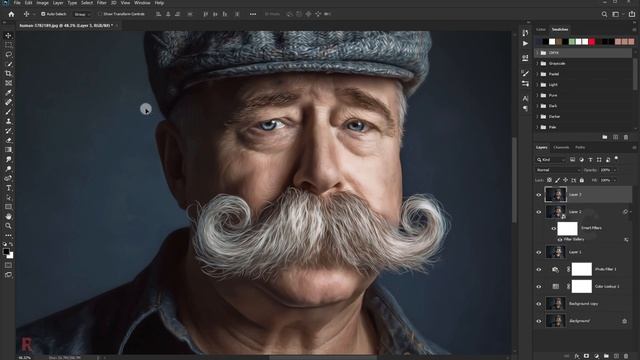Hide Color Lookup 1 layer visibility

[x=539, y=287]
